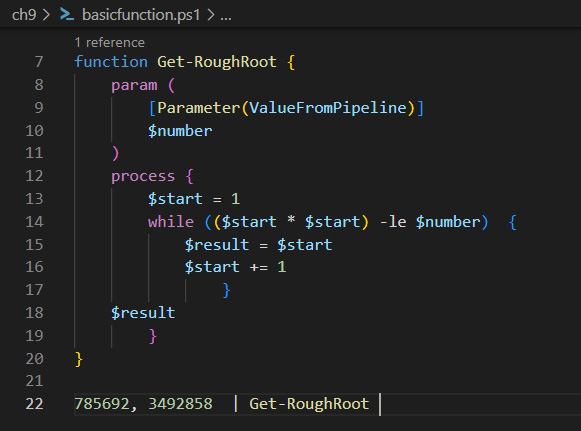Click line number 12 in the gutter
The image size is (581, 431).
tap(34, 176)
